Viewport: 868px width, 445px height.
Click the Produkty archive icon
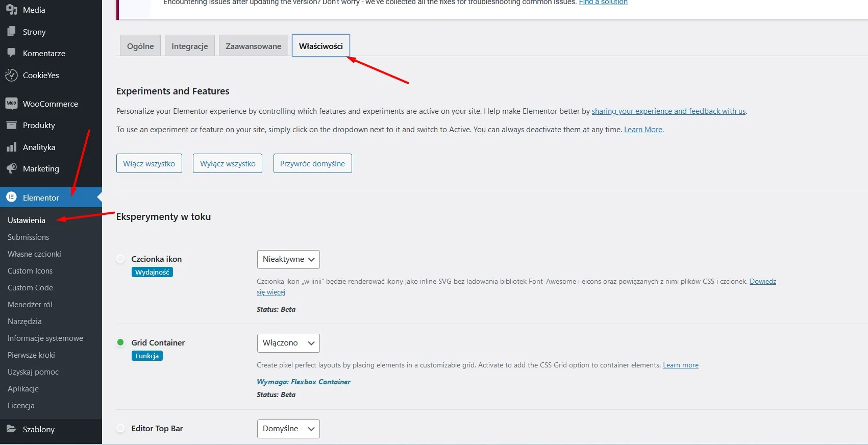tap(11, 125)
